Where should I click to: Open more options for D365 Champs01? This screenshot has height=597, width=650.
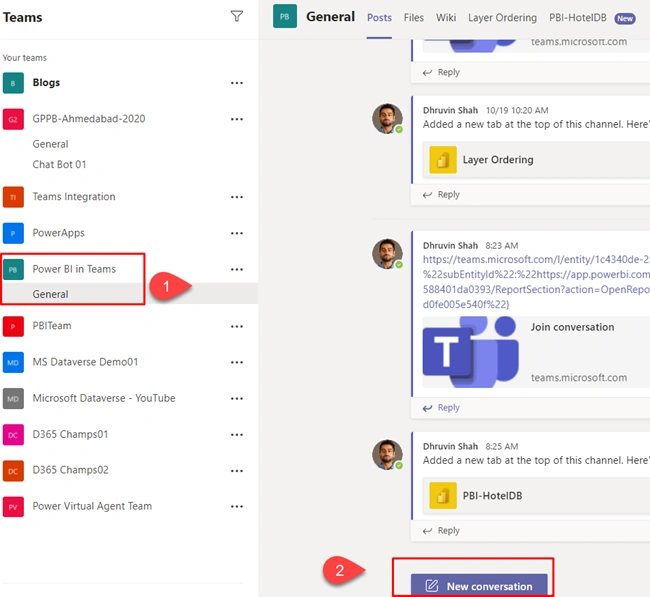[237, 434]
